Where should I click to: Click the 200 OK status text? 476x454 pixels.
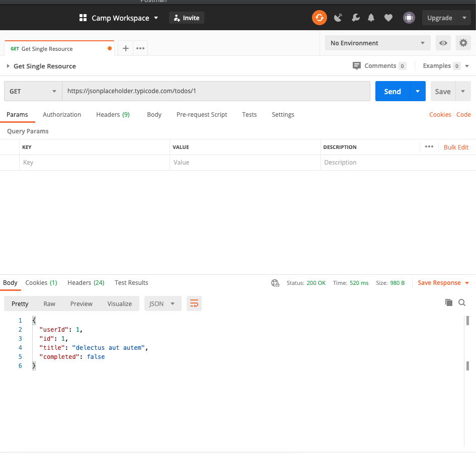(316, 283)
